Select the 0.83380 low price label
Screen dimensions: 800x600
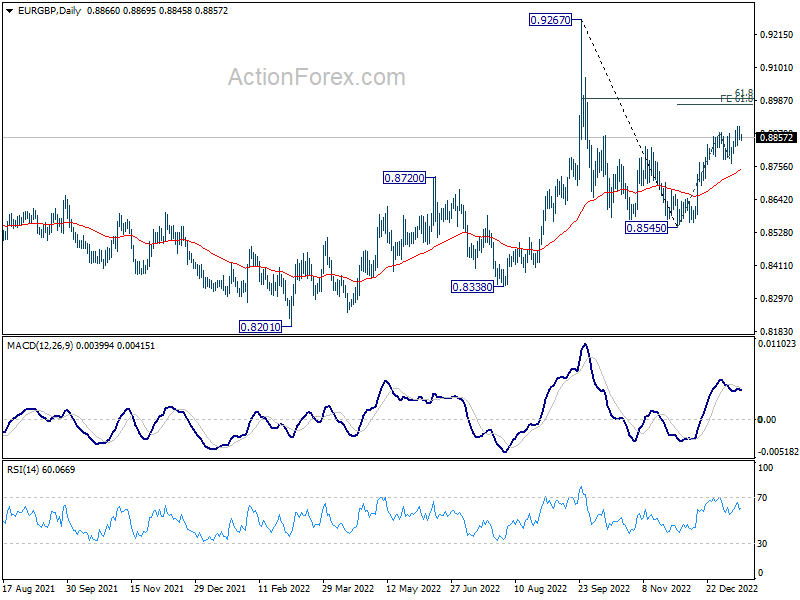point(472,287)
